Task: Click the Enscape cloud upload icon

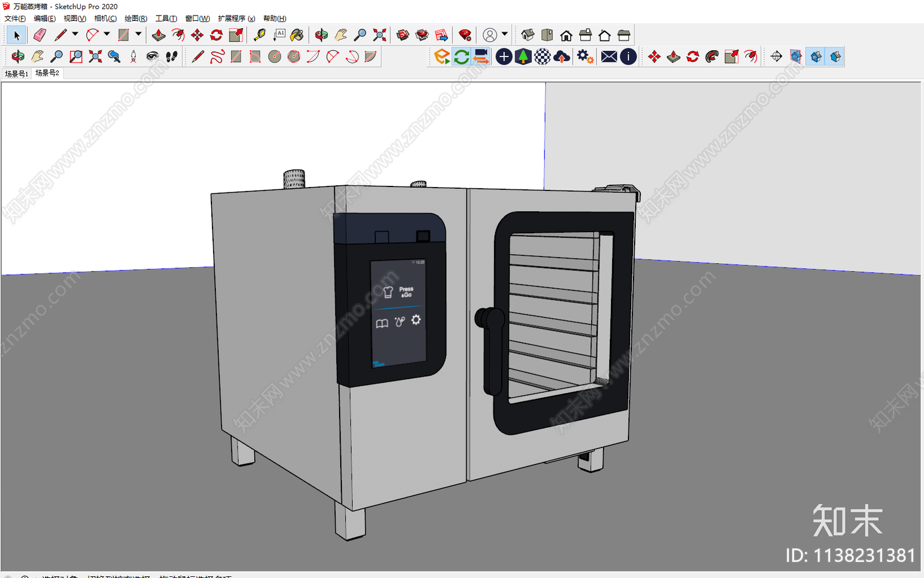Action: pyautogui.click(x=561, y=57)
